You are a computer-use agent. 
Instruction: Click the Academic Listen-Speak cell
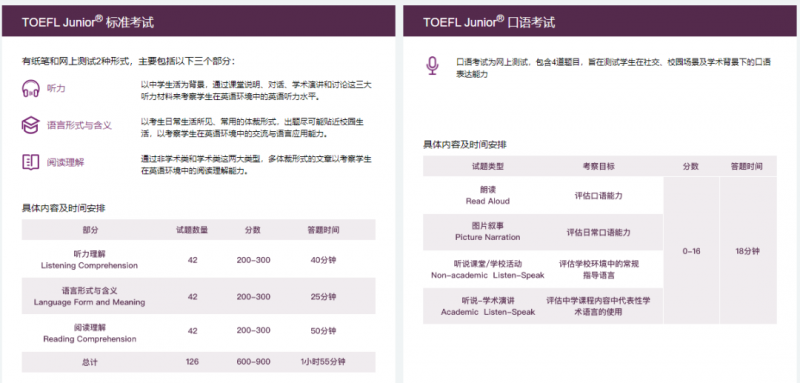tap(488, 306)
